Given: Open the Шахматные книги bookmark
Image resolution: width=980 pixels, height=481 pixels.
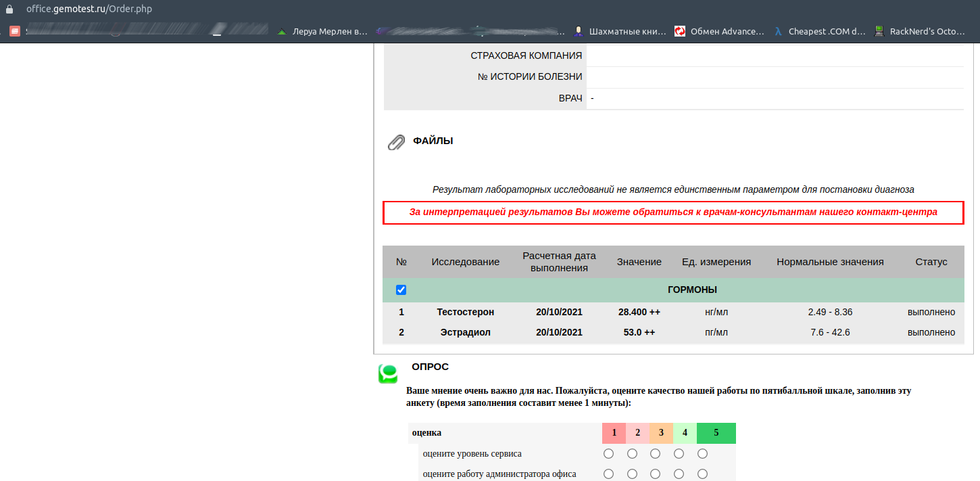Looking at the screenshot, I should click(620, 31).
